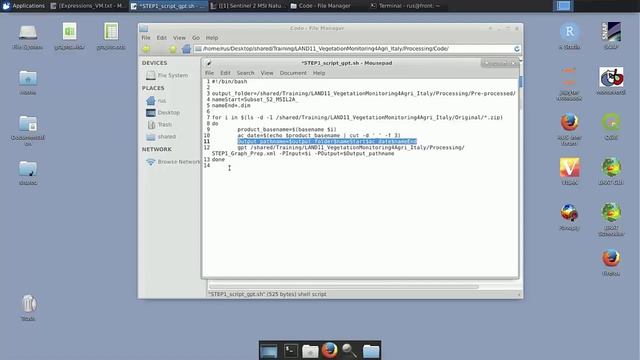The image size is (640, 360).
Task: Select File System in Devices sidebar
Action: click(x=168, y=76)
